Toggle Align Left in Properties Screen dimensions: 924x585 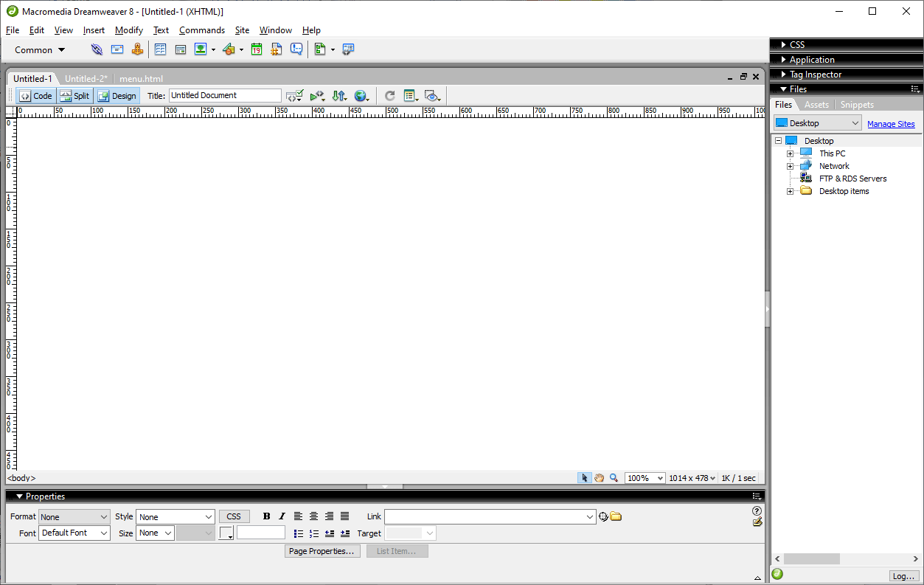click(x=298, y=516)
